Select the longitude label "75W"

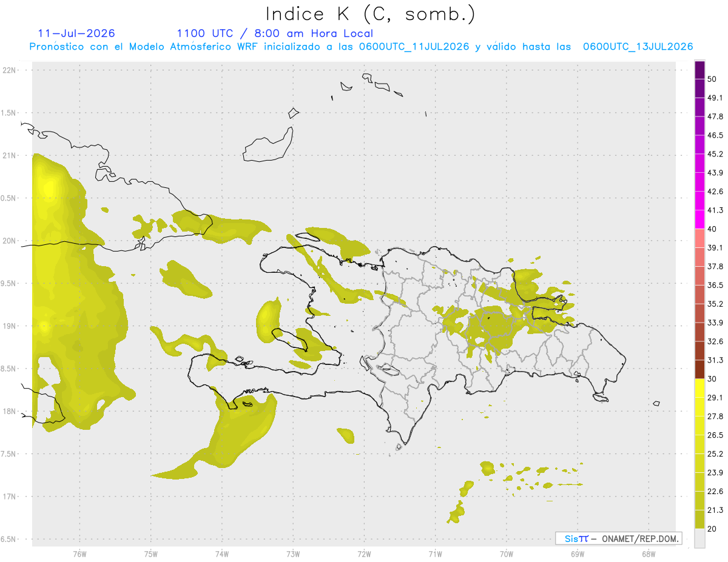click(x=151, y=554)
